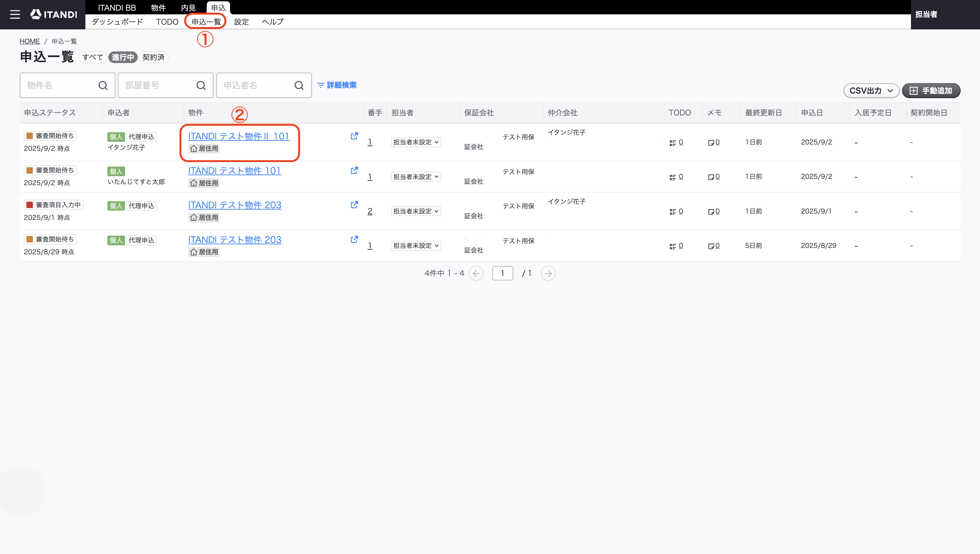Click 代理申込 tag on イタンジ花子 row
The image size is (980, 554).
tap(141, 137)
